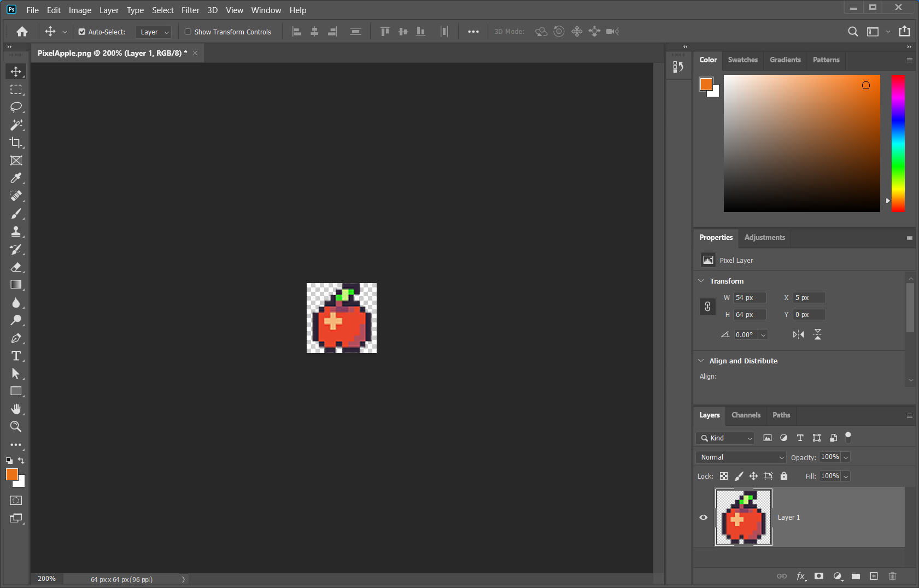Viewport: 919px width, 588px height.
Task: Open the workspace switcher dropdown arrow
Action: click(x=888, y=32)
